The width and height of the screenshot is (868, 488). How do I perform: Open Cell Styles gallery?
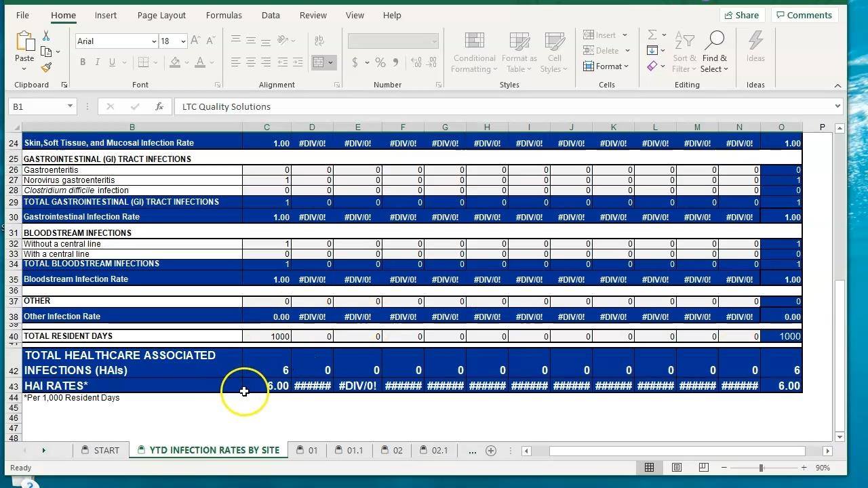[x=555, y=52]
